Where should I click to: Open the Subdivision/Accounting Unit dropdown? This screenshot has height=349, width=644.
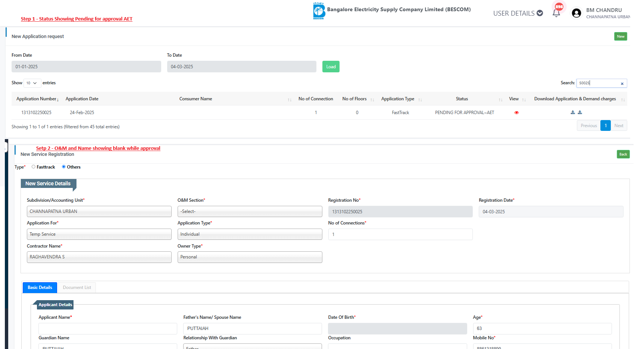(x=99, y=211)
